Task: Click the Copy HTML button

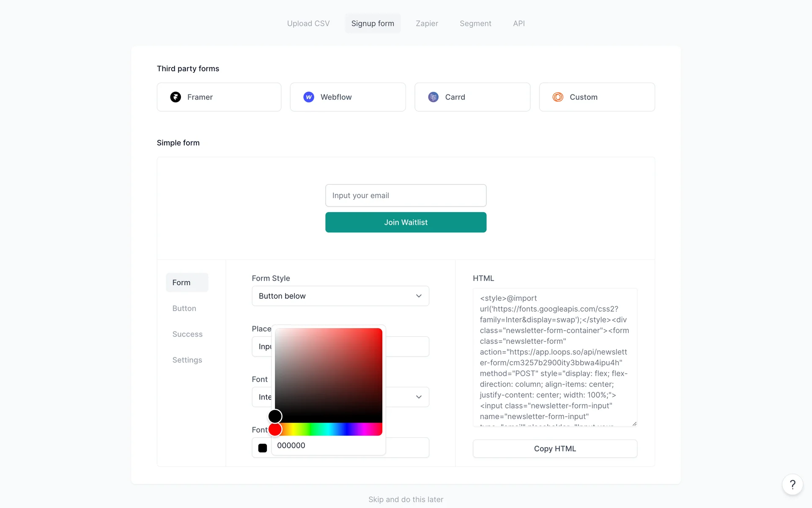Action: point(555,449)
